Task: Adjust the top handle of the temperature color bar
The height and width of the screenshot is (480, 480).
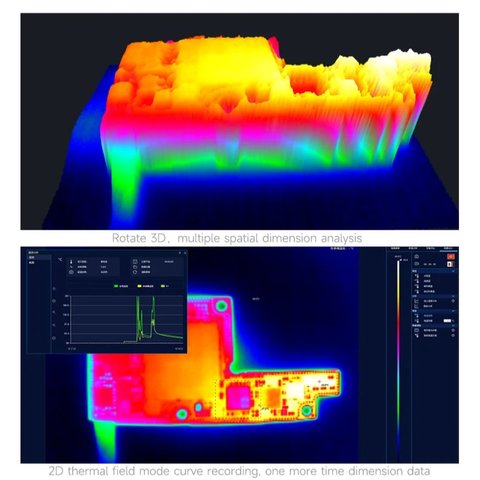Action: [x=401, y=260]
